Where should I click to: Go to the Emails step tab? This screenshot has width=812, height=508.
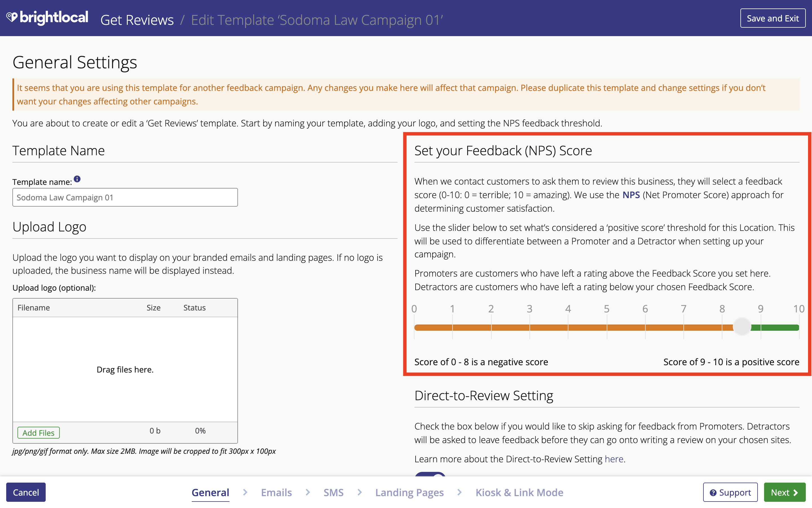coord(276,492)
